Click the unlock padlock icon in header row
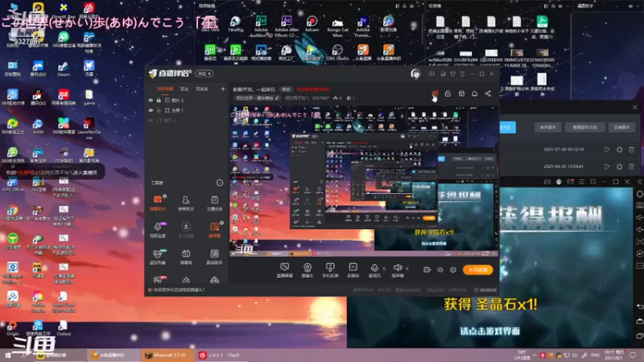This screenshot has width=644, height=362. tap(448, 93)
